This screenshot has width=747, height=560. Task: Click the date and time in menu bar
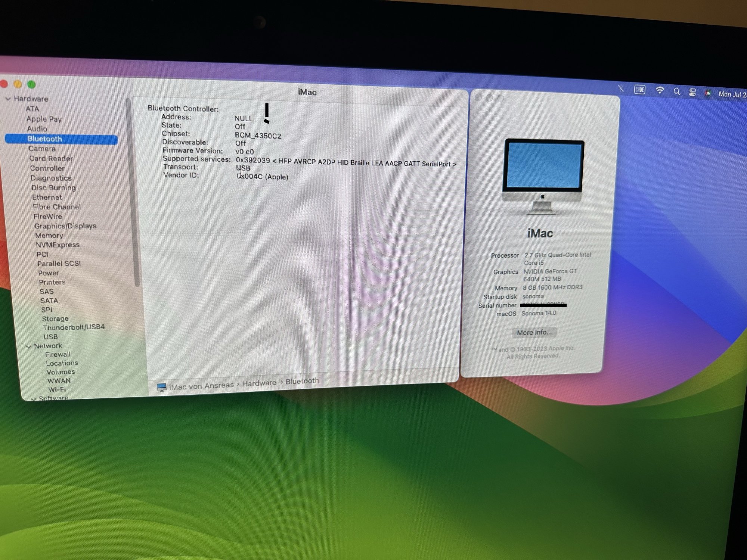tap(731, 94)
